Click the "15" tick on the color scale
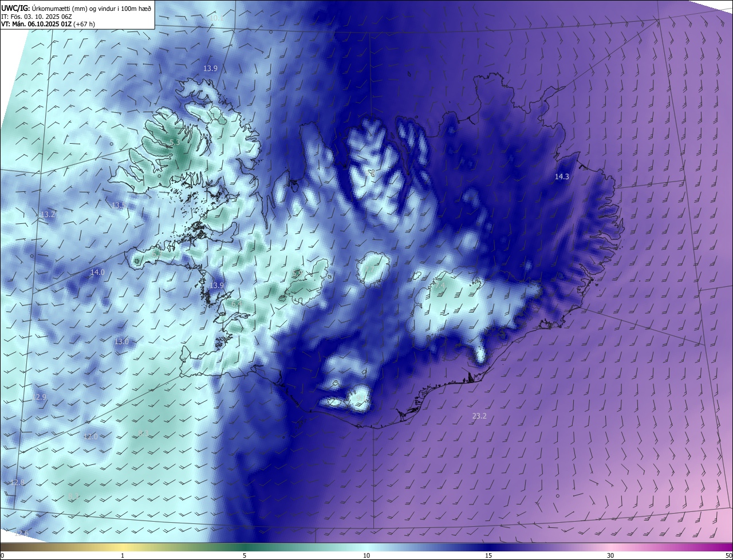This screenshot has height=560, width=733. click(488, 555)
